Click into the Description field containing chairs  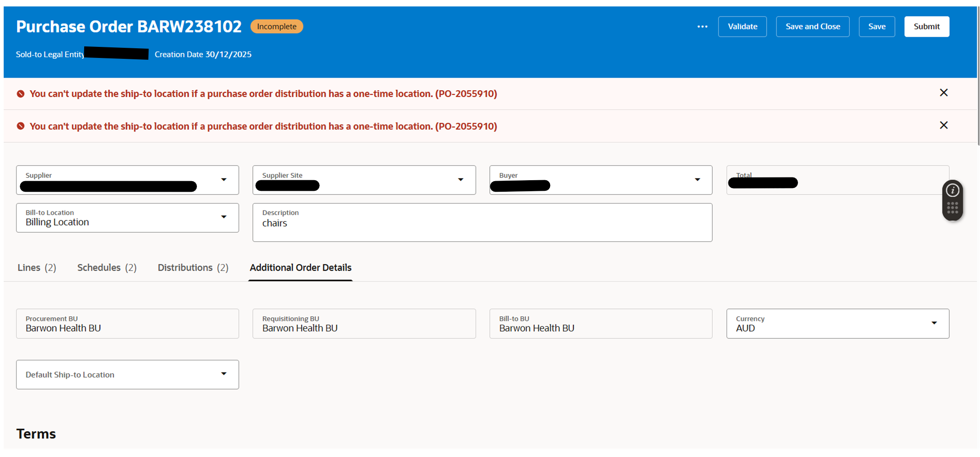pyautogui.click(x=482, y=223)
